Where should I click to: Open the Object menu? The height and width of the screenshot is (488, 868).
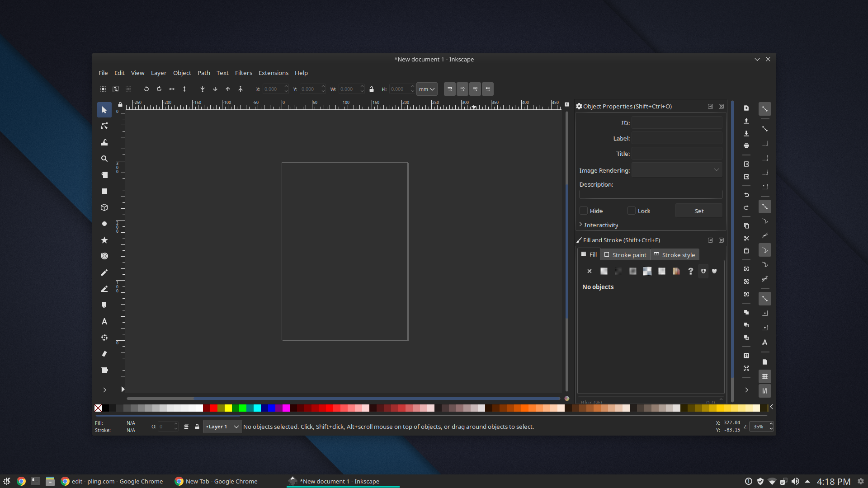click(182, 73)
